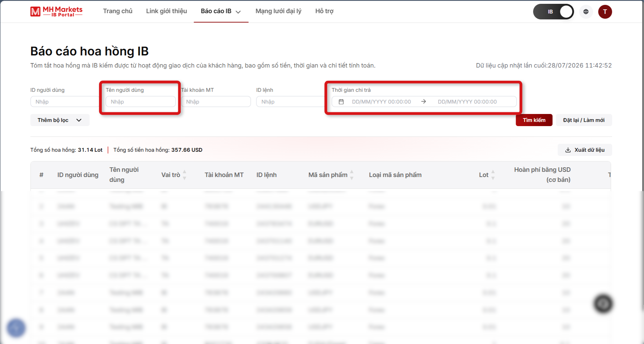Click the last updated timestamp 28/07/2026 11:42:52
Image resolution: width=644 pixels, height=344 pixels.
580,65
